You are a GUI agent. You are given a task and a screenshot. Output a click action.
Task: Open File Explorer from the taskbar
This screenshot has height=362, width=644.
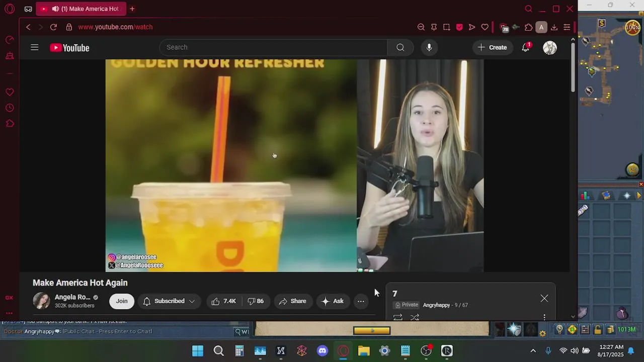(x=364, y=351)
